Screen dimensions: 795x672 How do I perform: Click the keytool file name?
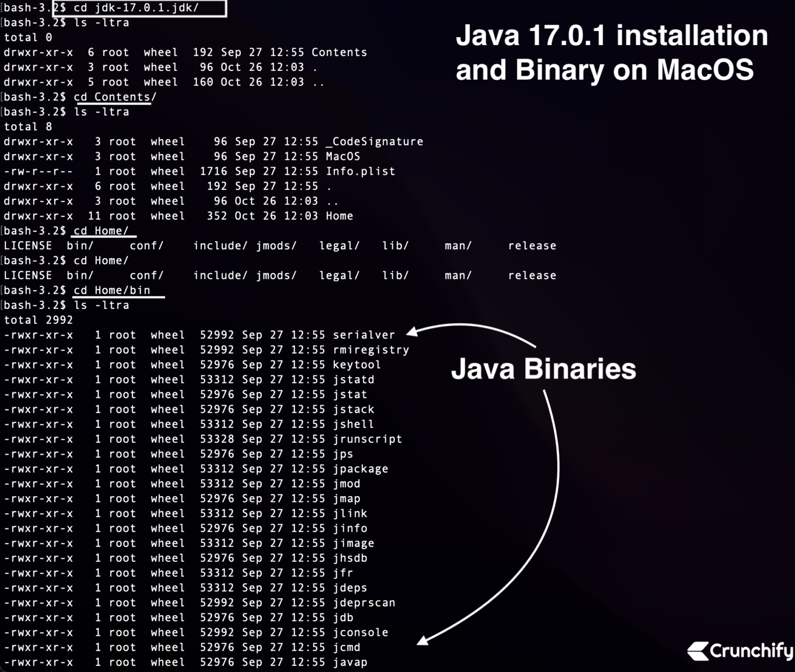coord(357,365)
